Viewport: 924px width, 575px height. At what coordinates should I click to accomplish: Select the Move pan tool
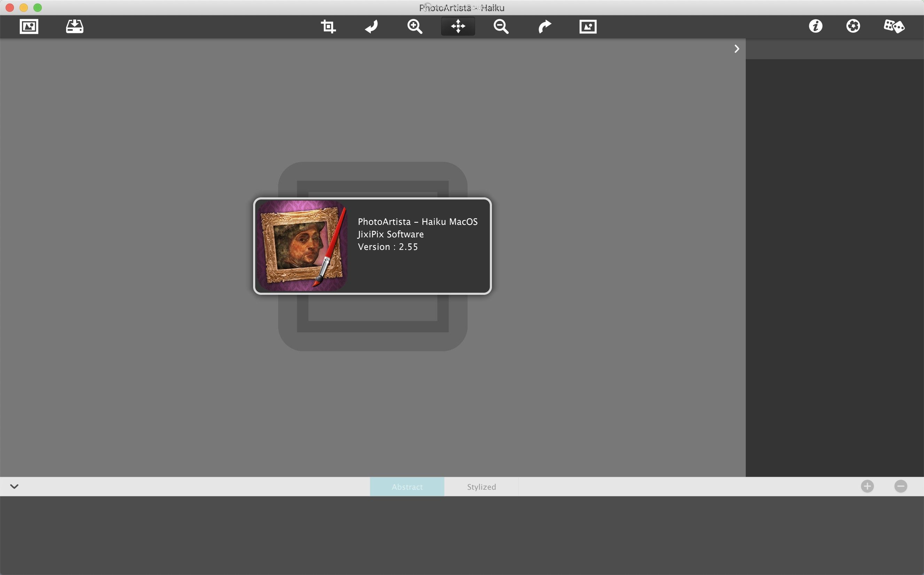pyautogui.click(x=458, y=26)
